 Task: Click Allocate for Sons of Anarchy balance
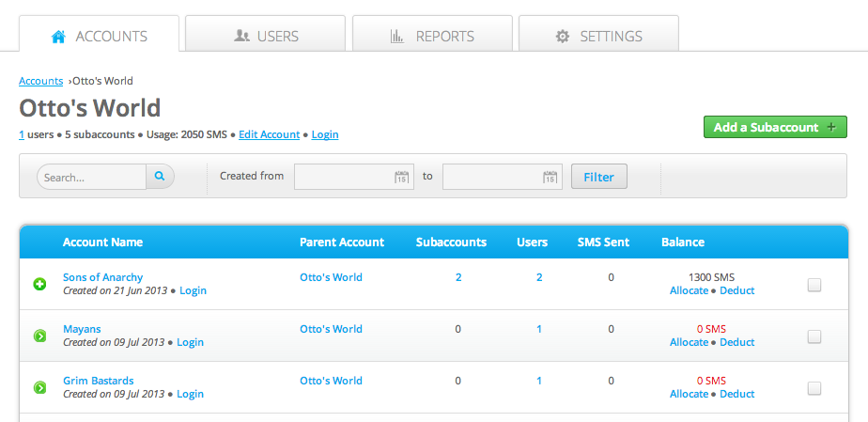[689, 290]
